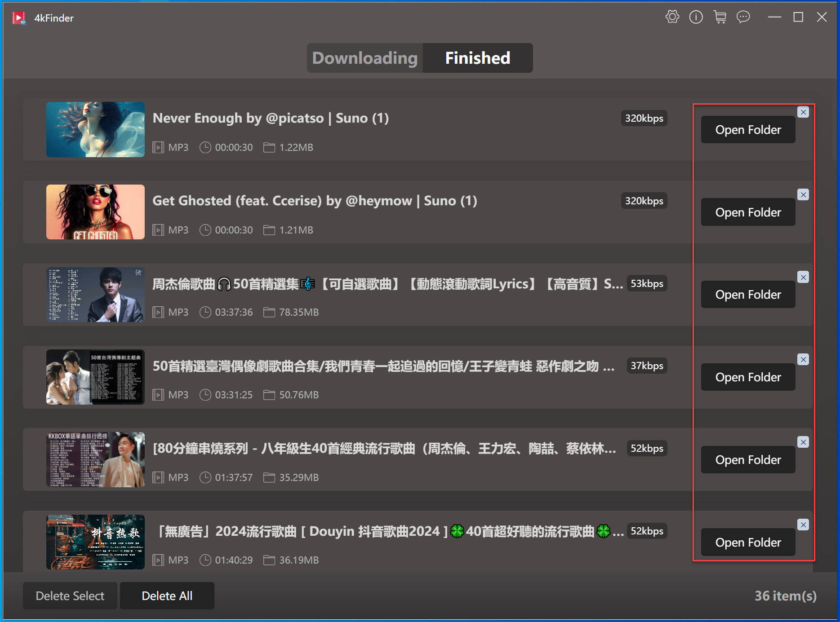Select the Finished tab

(477, 58)
